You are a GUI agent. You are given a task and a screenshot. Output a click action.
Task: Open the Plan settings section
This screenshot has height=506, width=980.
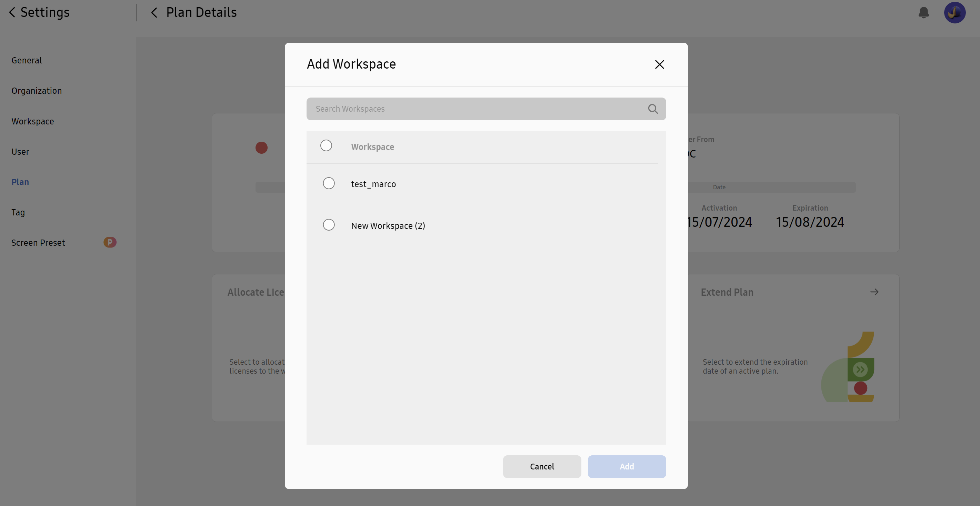(20, 182)
